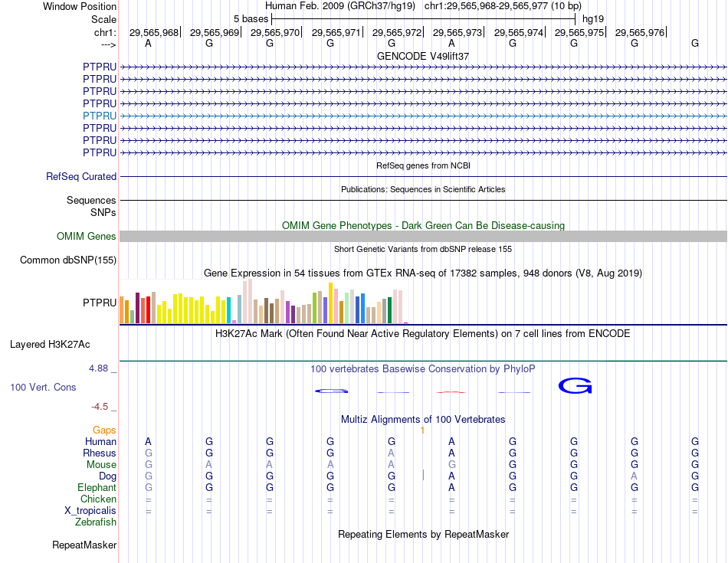This screenshot has width=728, height=563.
Task: Click the 100 Vert. Cons track label
Action: (x=43, y=387)
